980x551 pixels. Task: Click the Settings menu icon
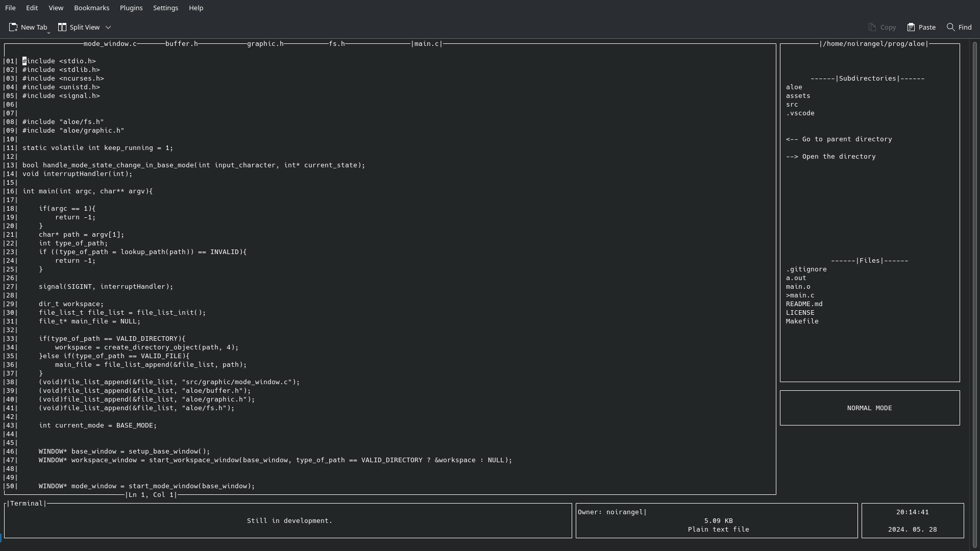click(x=165, y=8)
